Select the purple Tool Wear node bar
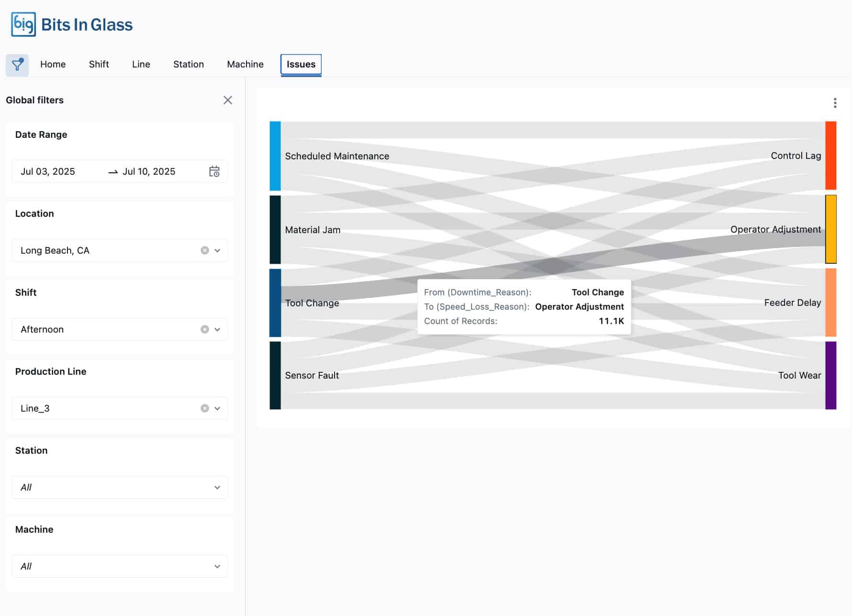This screenshot has width=852, height=616. [x=830, y=375]
